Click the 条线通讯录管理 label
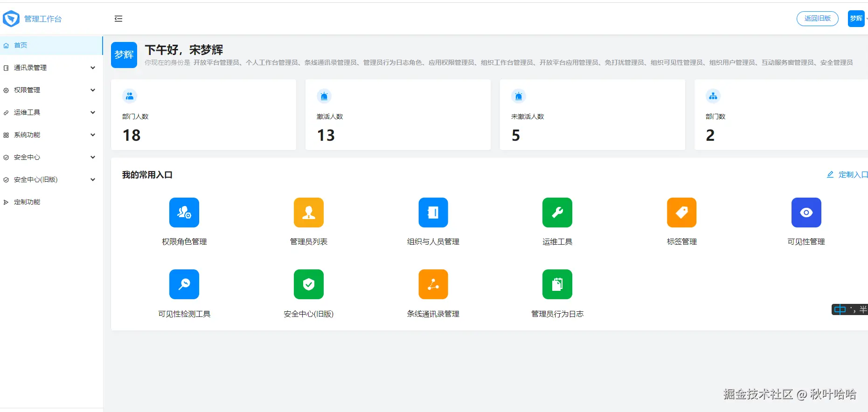Viewport: 868px width, 412px height. (x=433, y=314)
